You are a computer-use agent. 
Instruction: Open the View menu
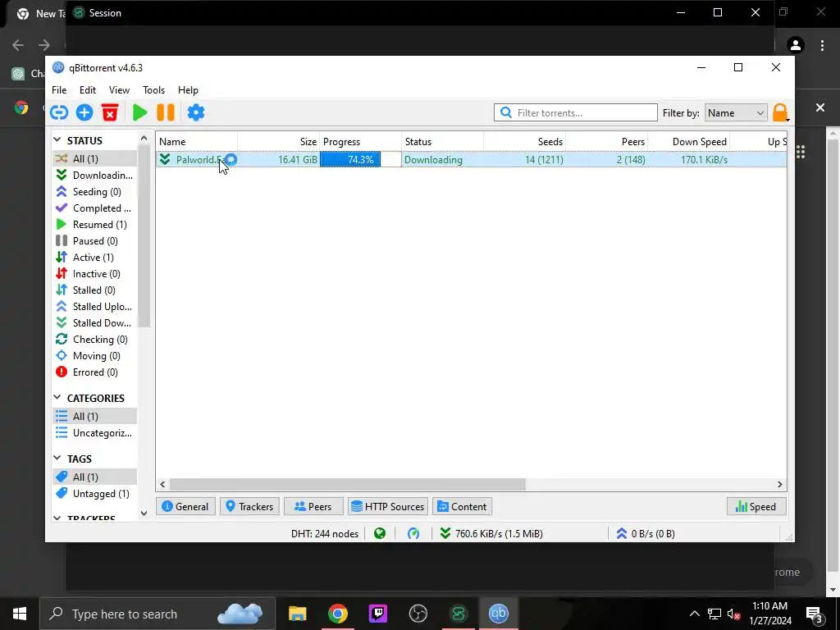click(119, 90)
